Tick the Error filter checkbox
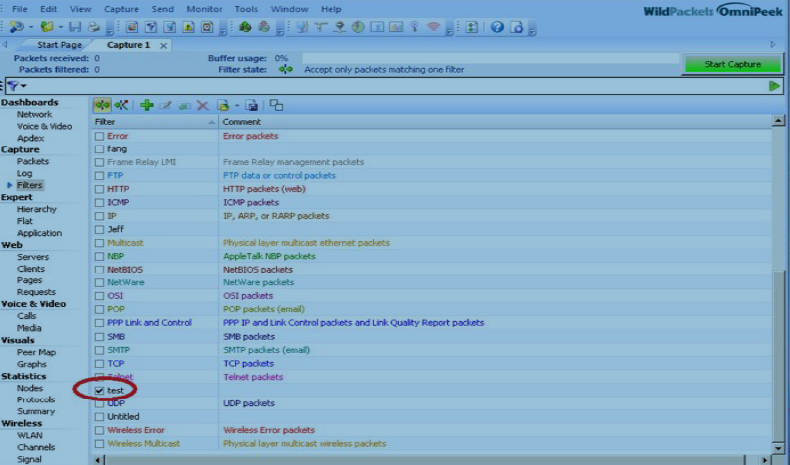The height and width of the screenshot is (465, 790). pyautogui.click(x=99, y=137)
